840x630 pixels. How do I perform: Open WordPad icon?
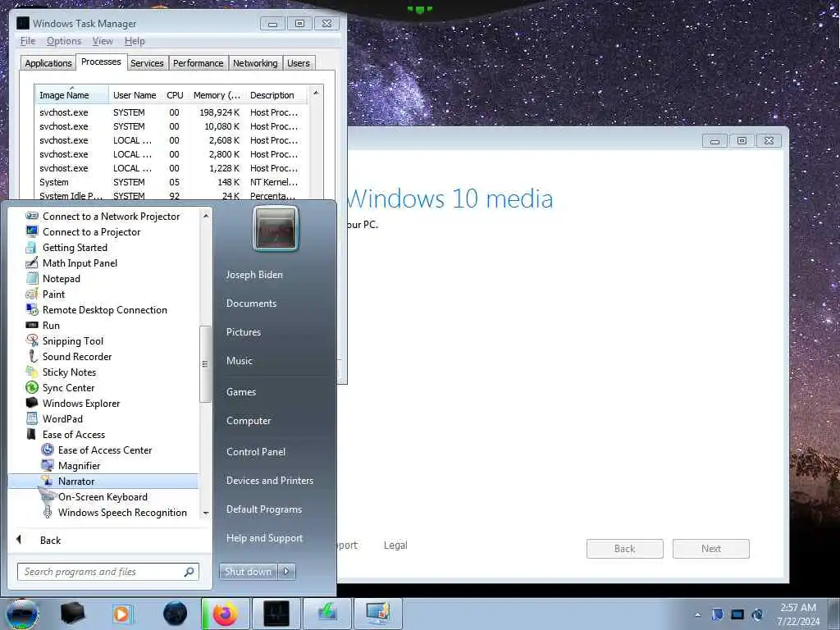tap(32, 418)
